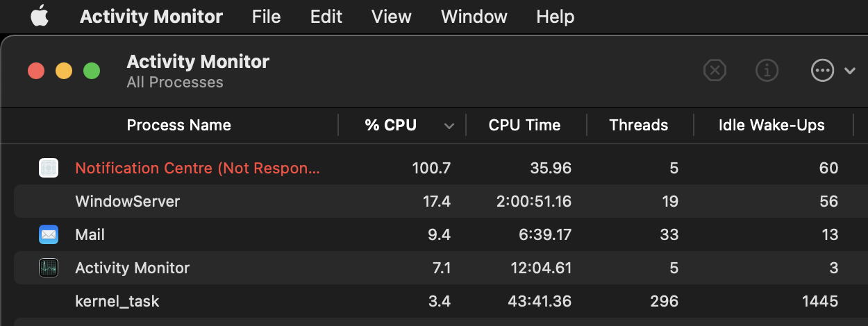Expand the chevron beside More options

click(x=850, y=70)
